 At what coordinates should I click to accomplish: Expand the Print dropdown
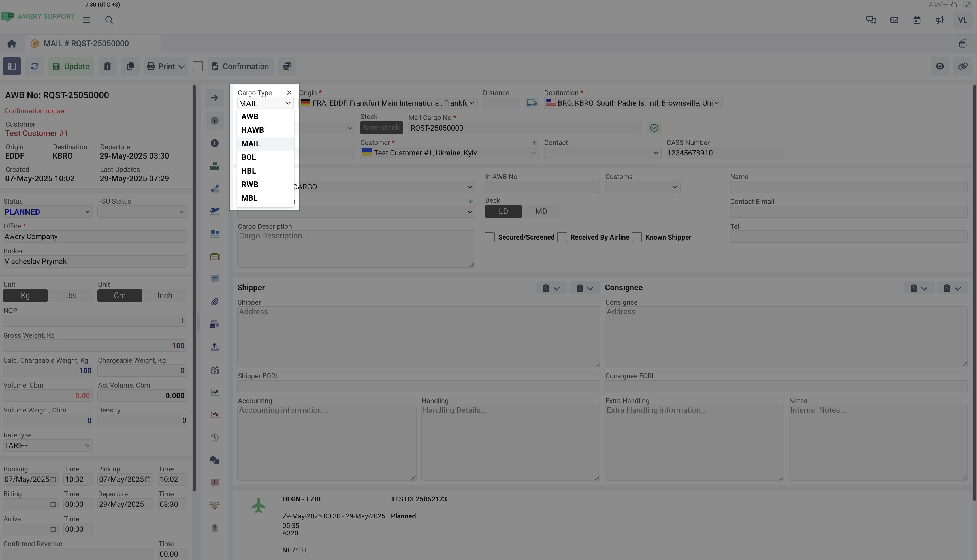tap(166, 66)
